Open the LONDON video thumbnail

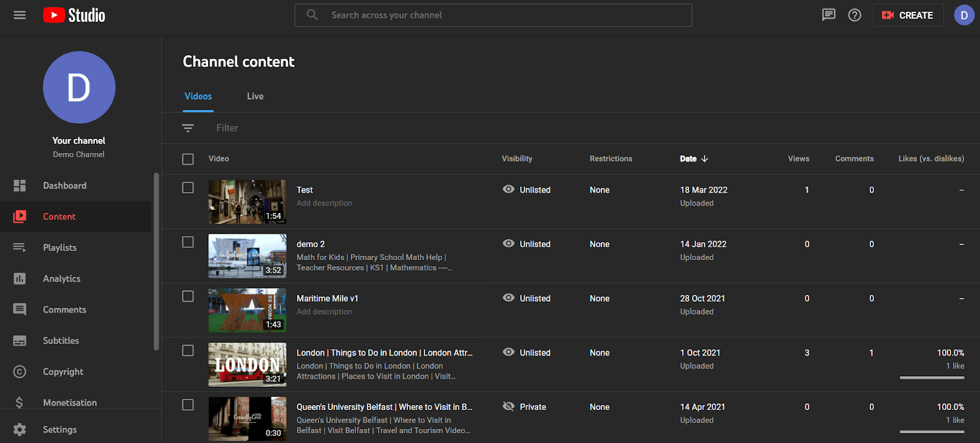[247, 365]
